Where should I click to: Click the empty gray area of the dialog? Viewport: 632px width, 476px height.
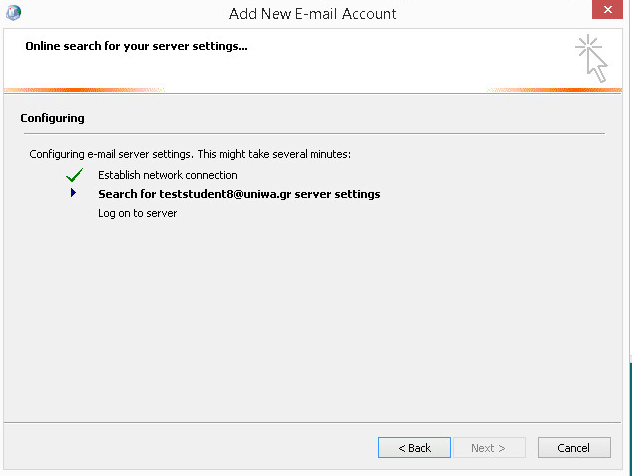click(312, 318)
